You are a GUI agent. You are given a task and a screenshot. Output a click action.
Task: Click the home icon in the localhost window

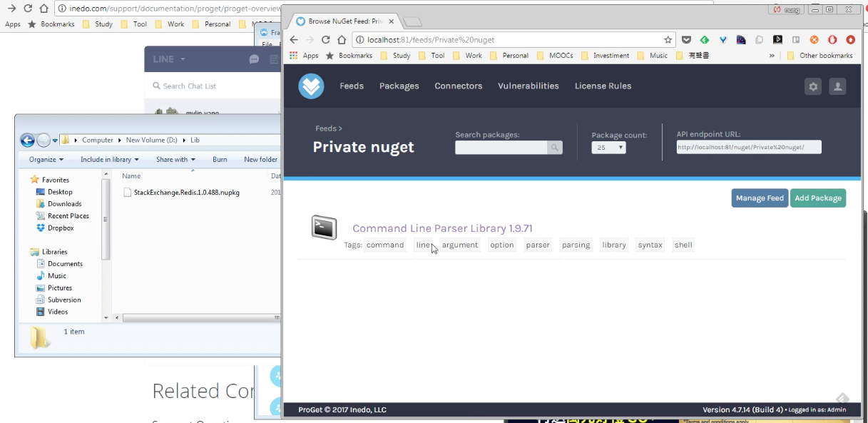pos(342,40)
